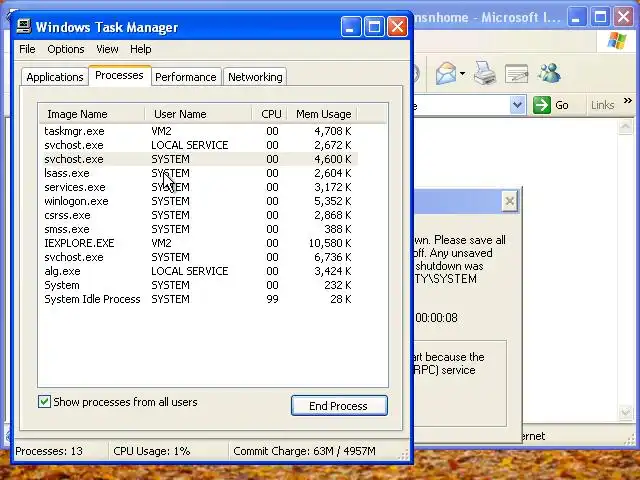Click the Processes: 13 status bar entry
This screenshot has height=480, width=640.
(49, 451)
